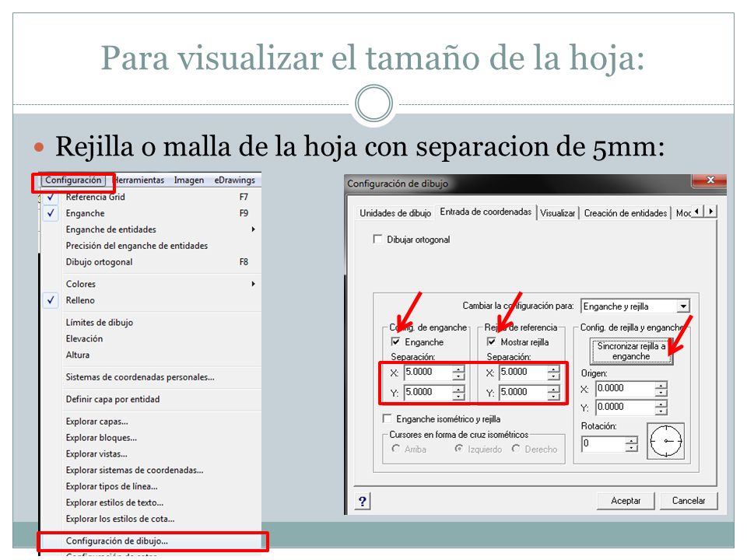Open Cambiar la configuración para dropdown
Screen dimensions: 747x560
click(636, 306)
